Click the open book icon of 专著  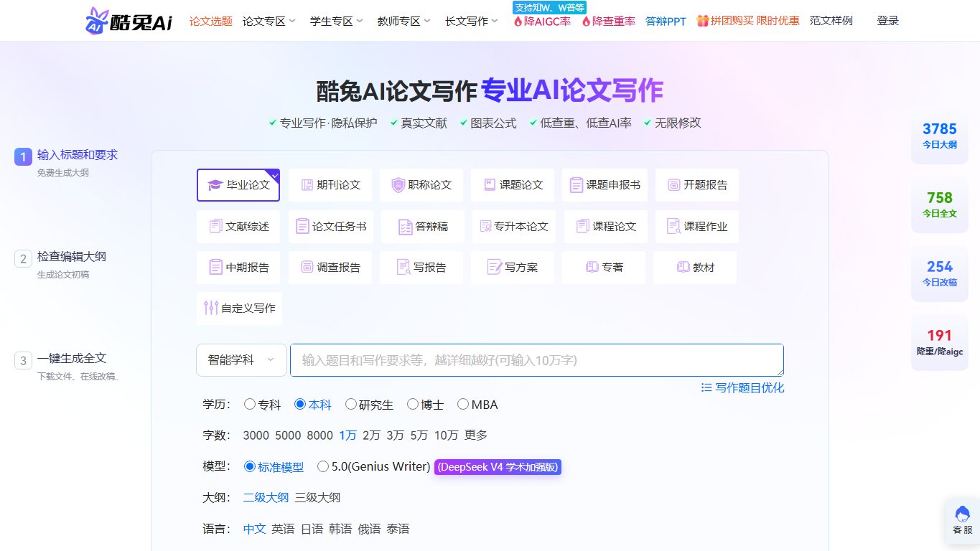pyautogui.click(x=592, y=267)
